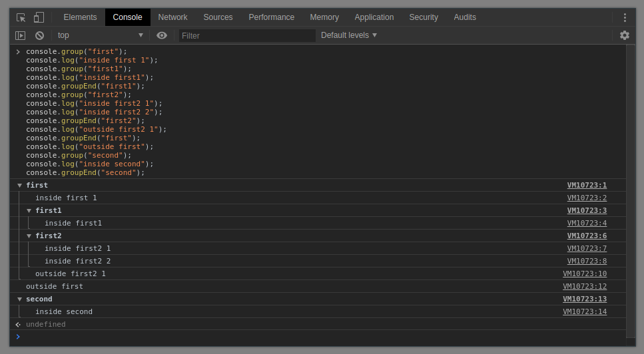Image resolution: width=644 pixels, height=354 pixels.
Task: Click the code line console.groupEnd("second");
Action: [x=85, y=173]
